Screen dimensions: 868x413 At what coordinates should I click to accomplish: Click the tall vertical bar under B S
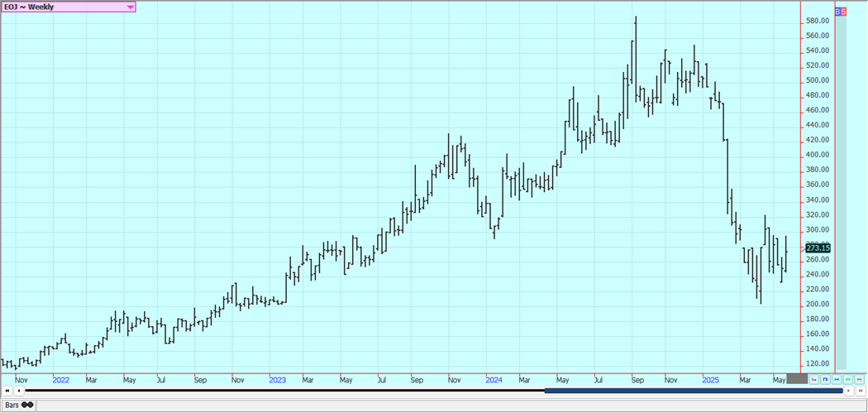pos(841,192)
